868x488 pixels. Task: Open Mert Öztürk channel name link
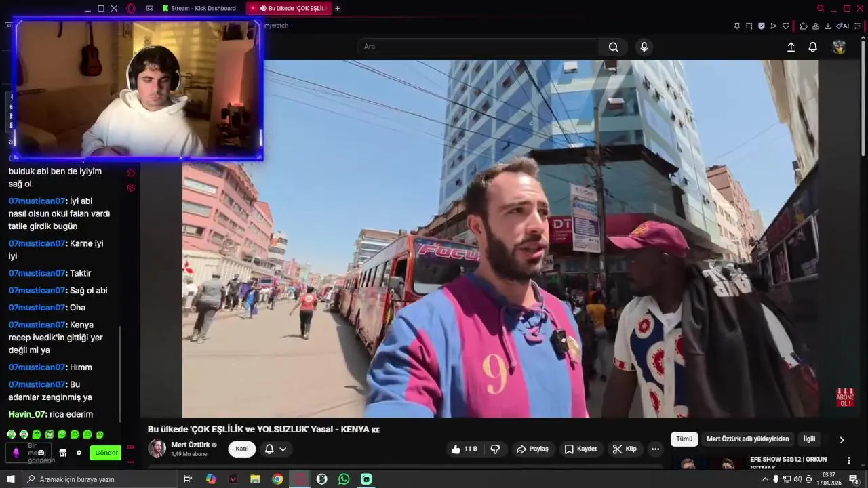(x=190, y=445)
